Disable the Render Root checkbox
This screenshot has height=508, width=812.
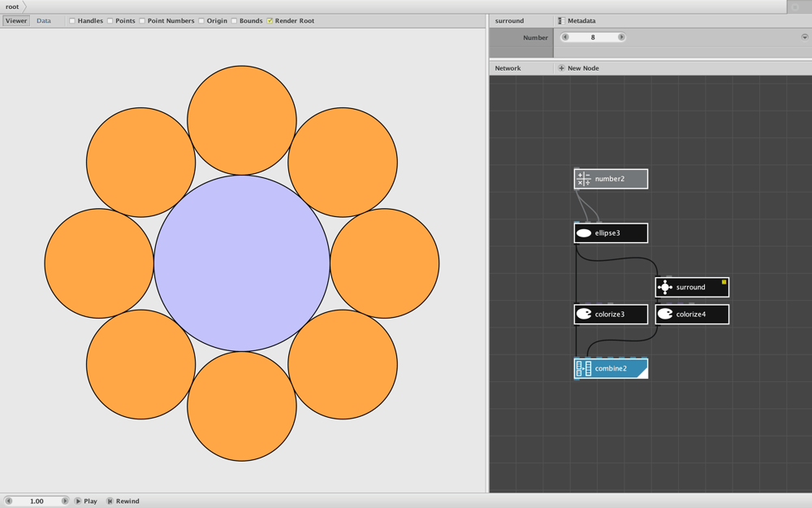270,21
